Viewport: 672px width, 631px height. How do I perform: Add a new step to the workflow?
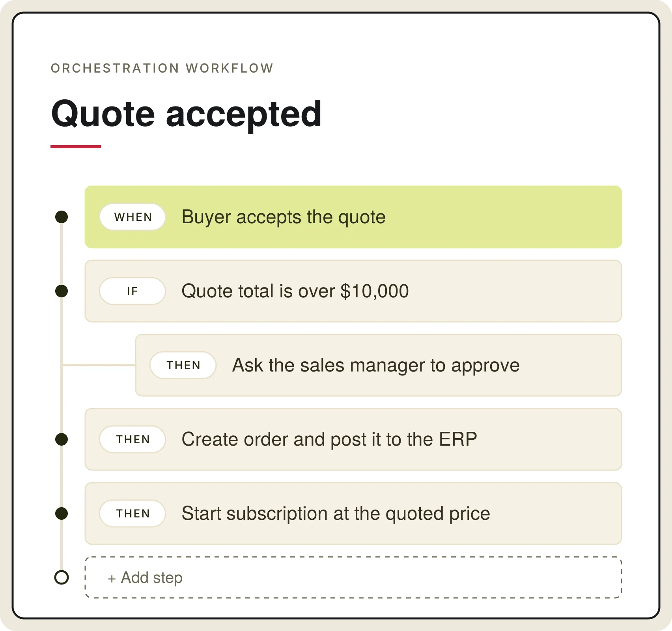pyautogui.click(x=353, y=577)
